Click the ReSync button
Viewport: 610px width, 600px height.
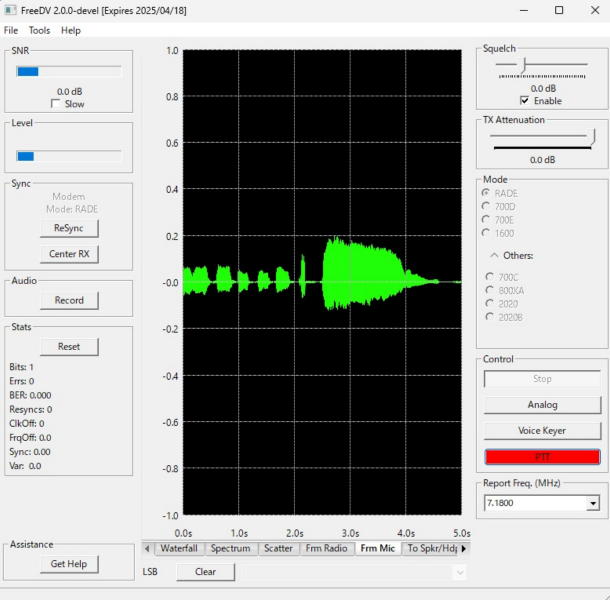[69, 228]
